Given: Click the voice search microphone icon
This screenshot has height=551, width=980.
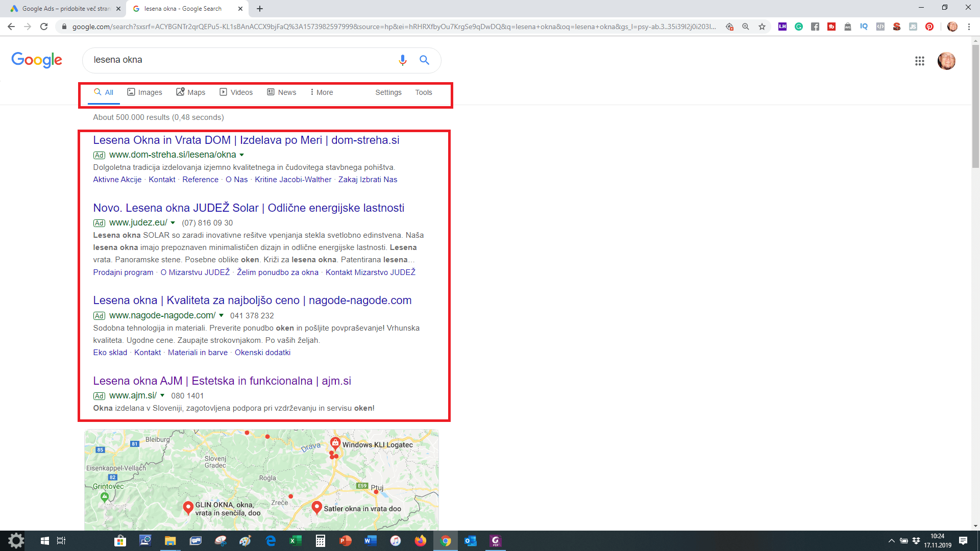Looking at the screenshot, I should 402,60.
